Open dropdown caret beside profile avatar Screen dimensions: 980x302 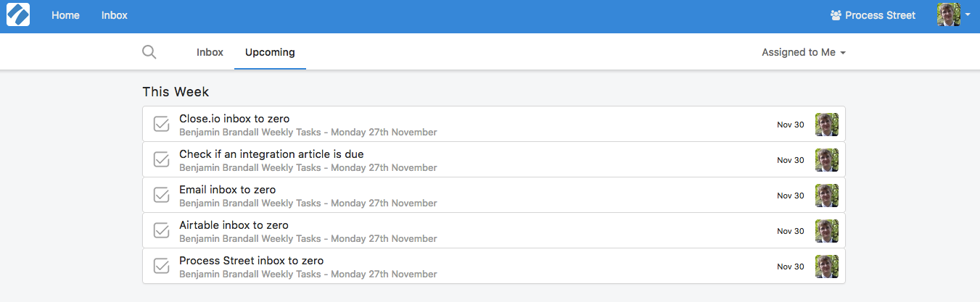click(x=968, y=15)
